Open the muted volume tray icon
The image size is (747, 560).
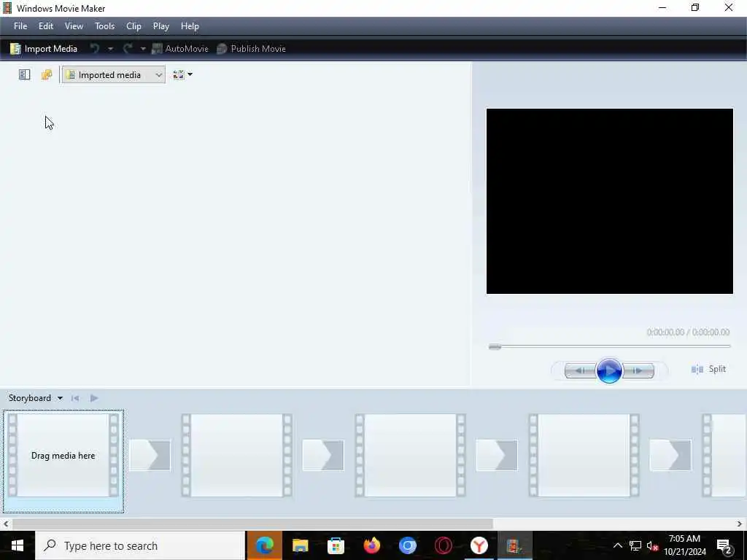pyautogui.click(x=652, y=545)
